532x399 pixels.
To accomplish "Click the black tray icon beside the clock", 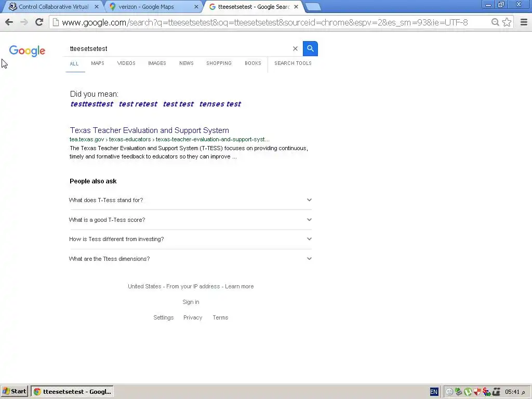I will coord(496,392).
